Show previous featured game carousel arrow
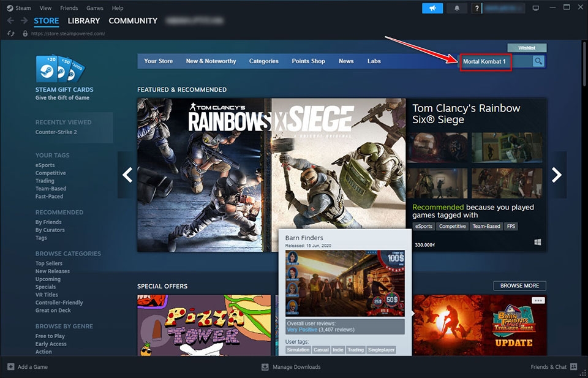 tap(127, 175)
